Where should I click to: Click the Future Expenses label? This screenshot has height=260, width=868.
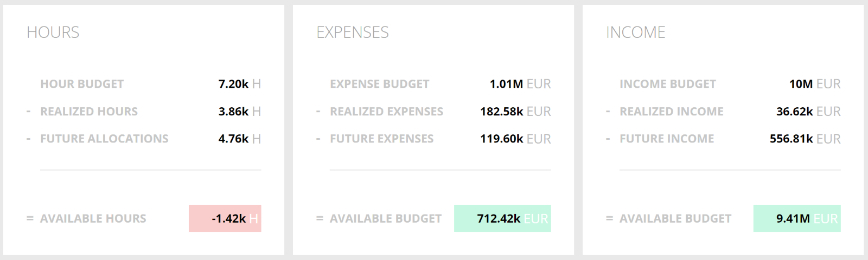point(381,139)
